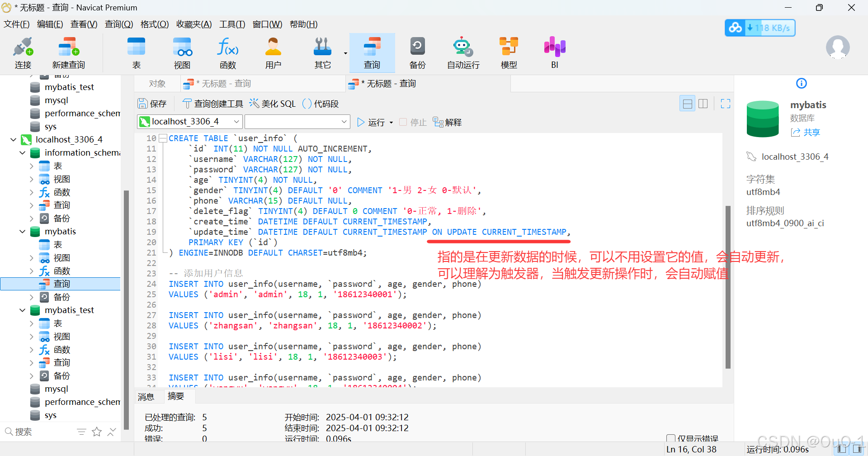Open the 视图 view toolbar icon
The width and height of the screenshot is (868, 456).
[182, 53]
